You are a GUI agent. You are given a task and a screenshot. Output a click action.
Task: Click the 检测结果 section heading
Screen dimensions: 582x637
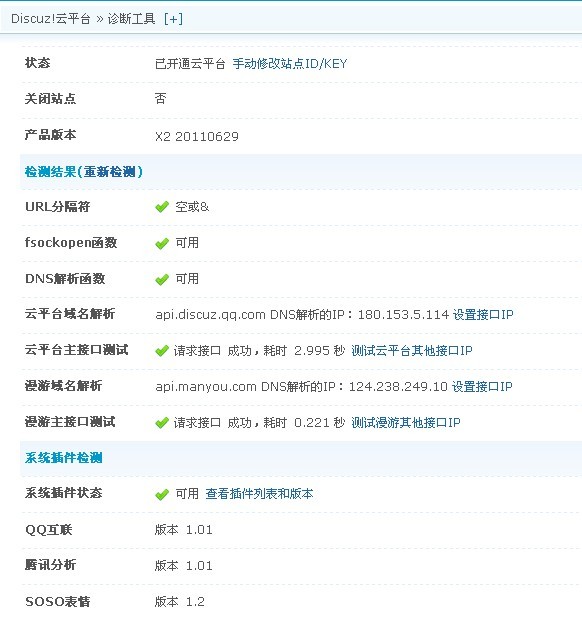click(50, 172)
